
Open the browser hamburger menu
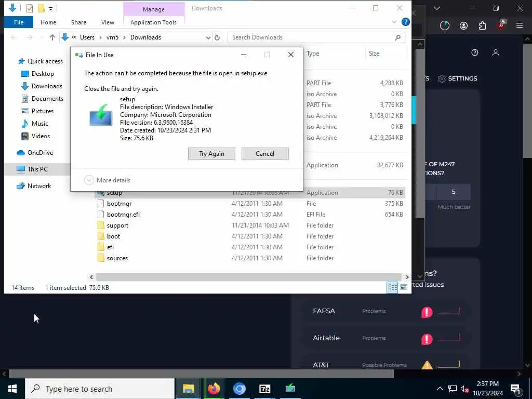pos(520,25)
